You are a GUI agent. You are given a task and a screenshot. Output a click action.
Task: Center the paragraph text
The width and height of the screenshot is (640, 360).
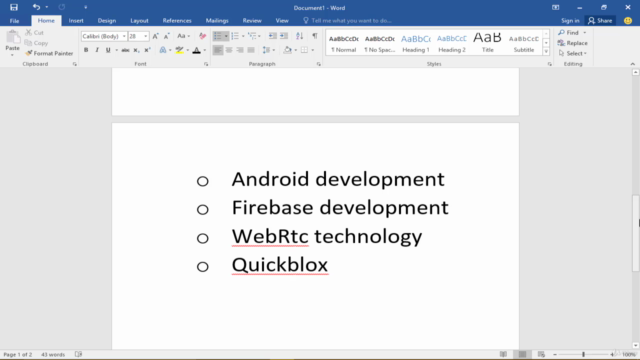(x=229, y=50)
